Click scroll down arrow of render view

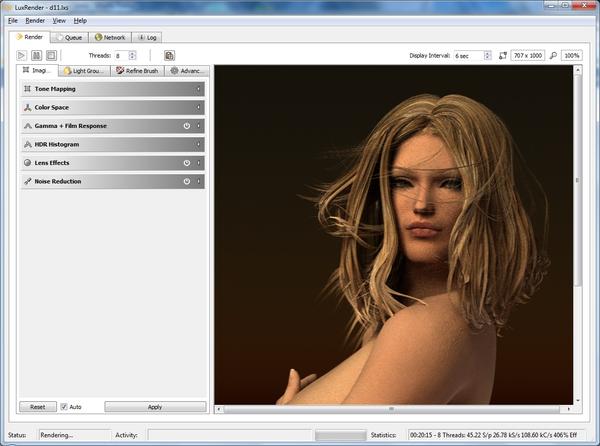(x=577, y=400)
